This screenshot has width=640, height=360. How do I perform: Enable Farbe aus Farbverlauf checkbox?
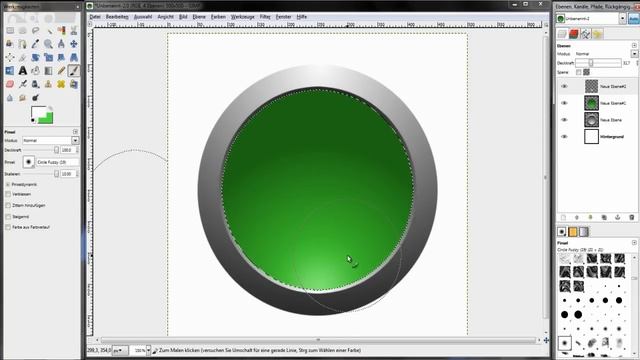[x=8, y=227]
